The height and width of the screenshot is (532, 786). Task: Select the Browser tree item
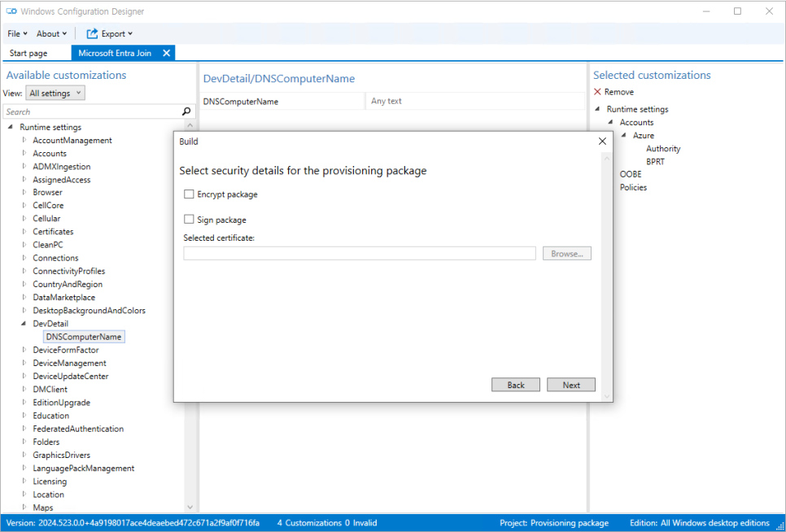click(x=48, y=192)
